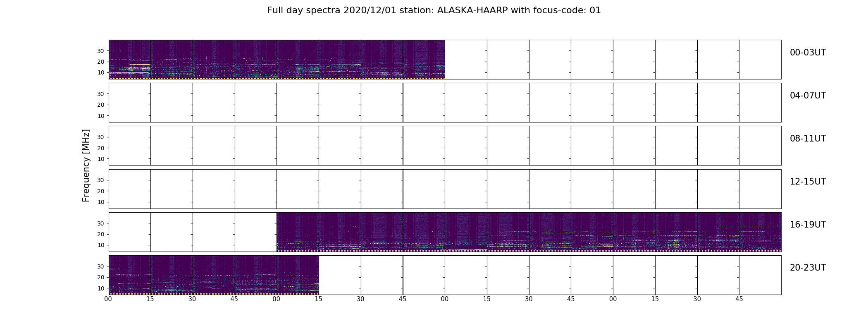Pick the 20 MHz tick in the 20-23UT row
868x331 pixels.
coord(101,277)
